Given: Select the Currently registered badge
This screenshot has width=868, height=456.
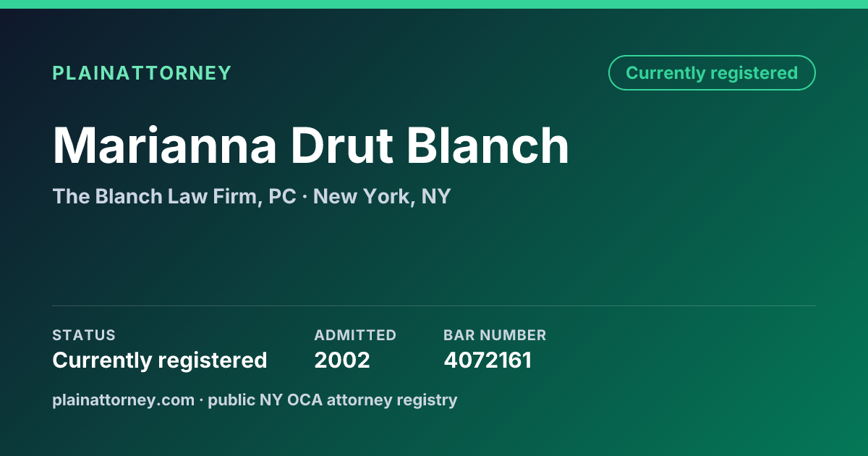Looking at the screenshot, I should click(x=712, y=73).
